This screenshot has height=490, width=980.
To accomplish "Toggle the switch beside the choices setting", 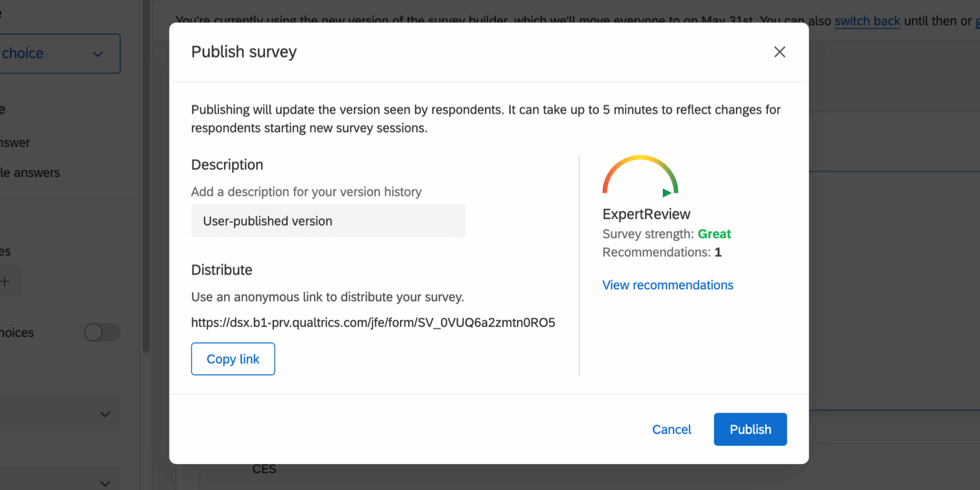I will [x=102, y=333].
